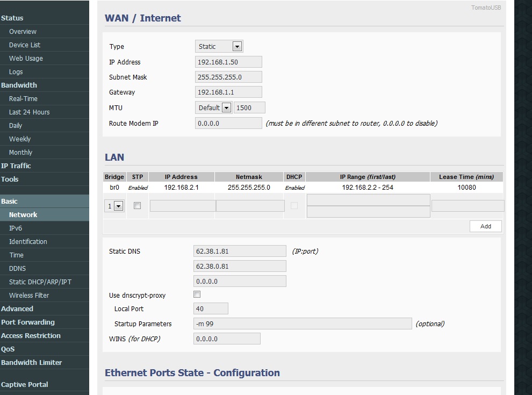Open the WAN Type dropdown showing Static
This screenshot has width=532, height=395.
[219, 47]
